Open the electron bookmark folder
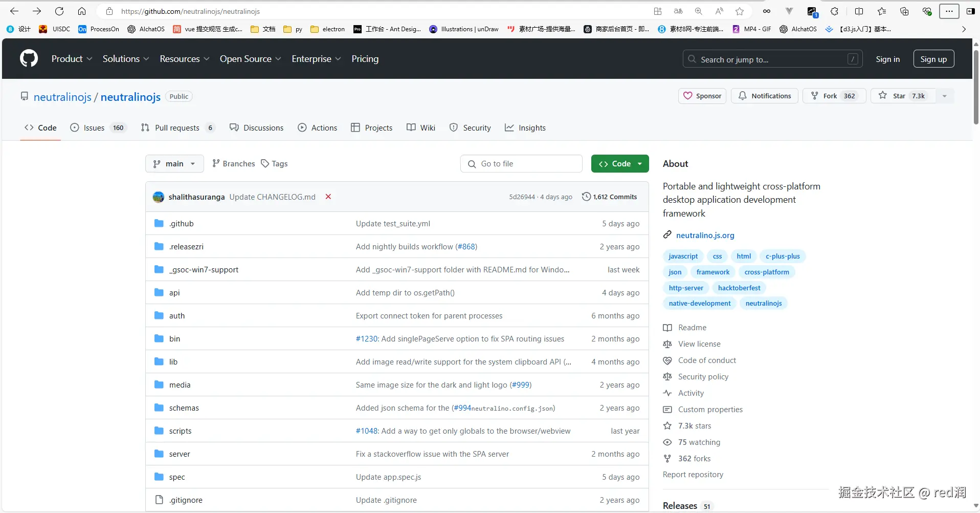This screenshot has height=513, width=980. click(x=328, y=29)
